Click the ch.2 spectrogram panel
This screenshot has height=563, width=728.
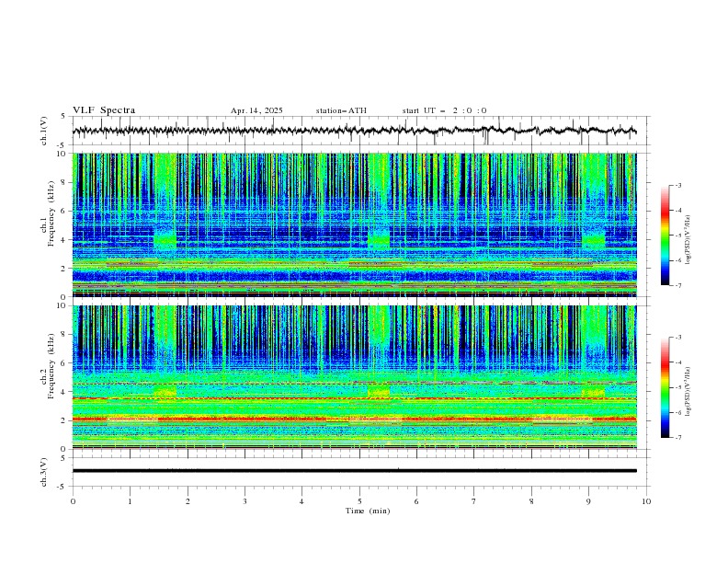click(355, 377)
